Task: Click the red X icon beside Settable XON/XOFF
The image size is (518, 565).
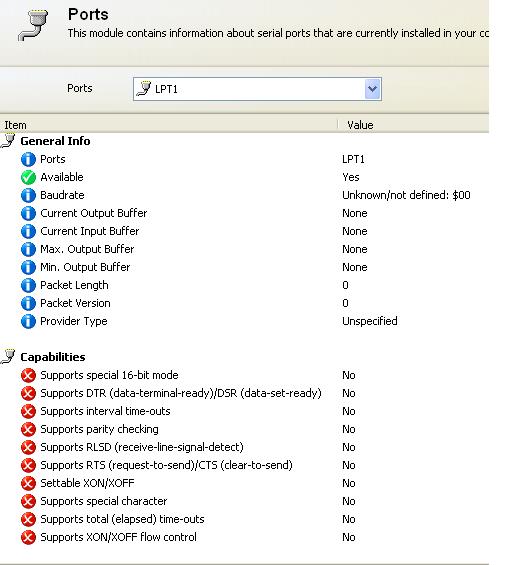Action: coord(28,484)
